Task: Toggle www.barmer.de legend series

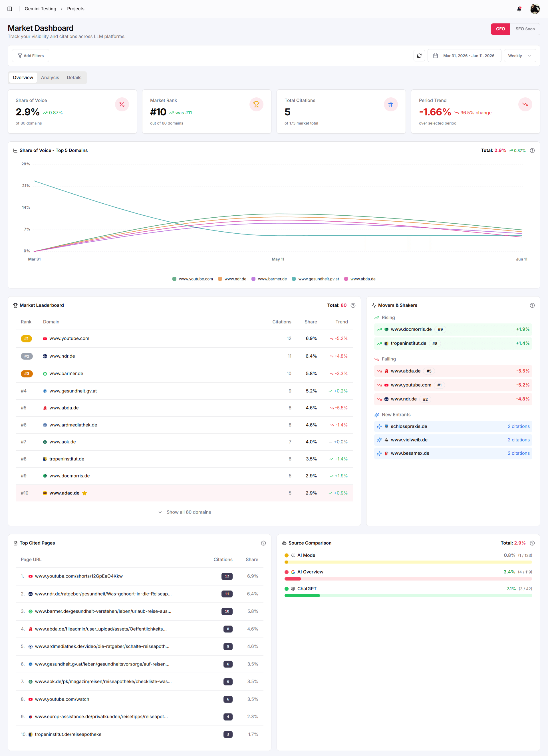Action: 269,279
